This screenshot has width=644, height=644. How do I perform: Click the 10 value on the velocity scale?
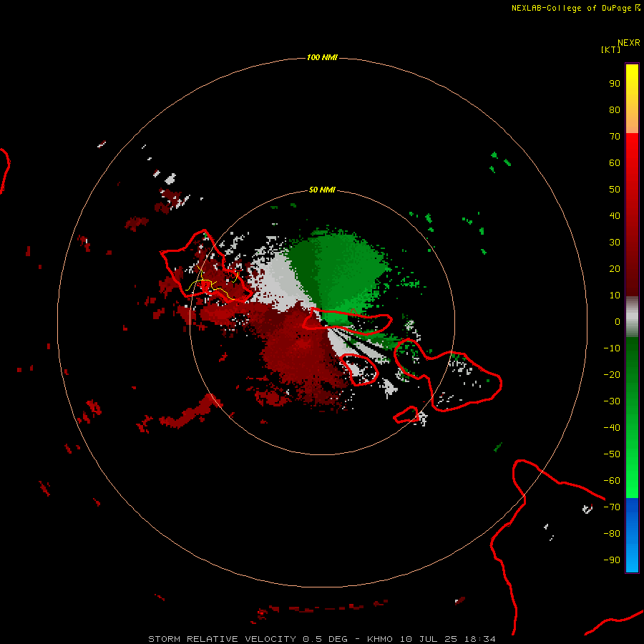click(615, 296)
